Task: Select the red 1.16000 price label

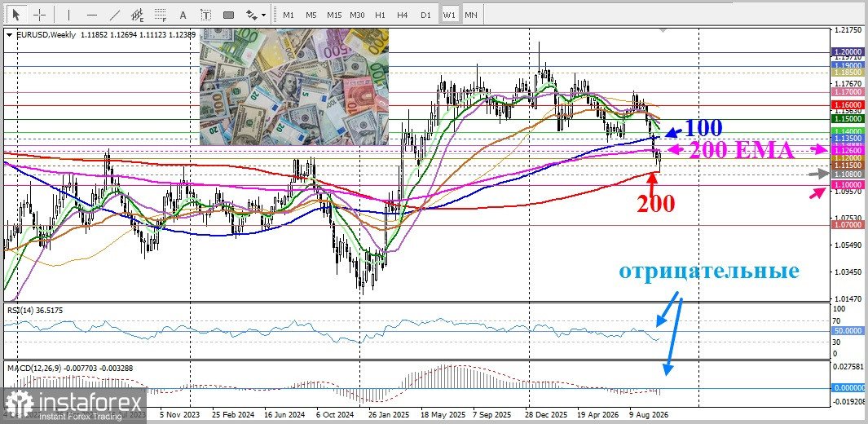Action: (x=847, y=104)
